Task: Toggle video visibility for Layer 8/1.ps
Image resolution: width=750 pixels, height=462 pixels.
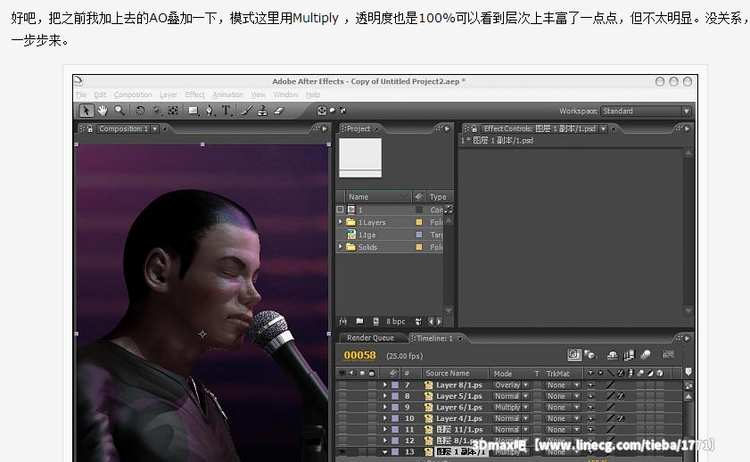Action: coord(342,385)
